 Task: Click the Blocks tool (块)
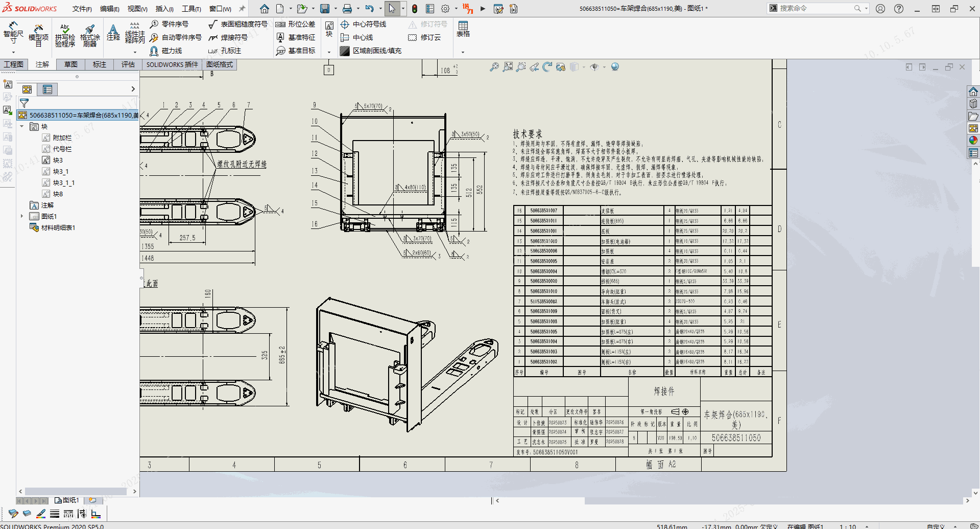pyautogui.click(x=329, y=29)
